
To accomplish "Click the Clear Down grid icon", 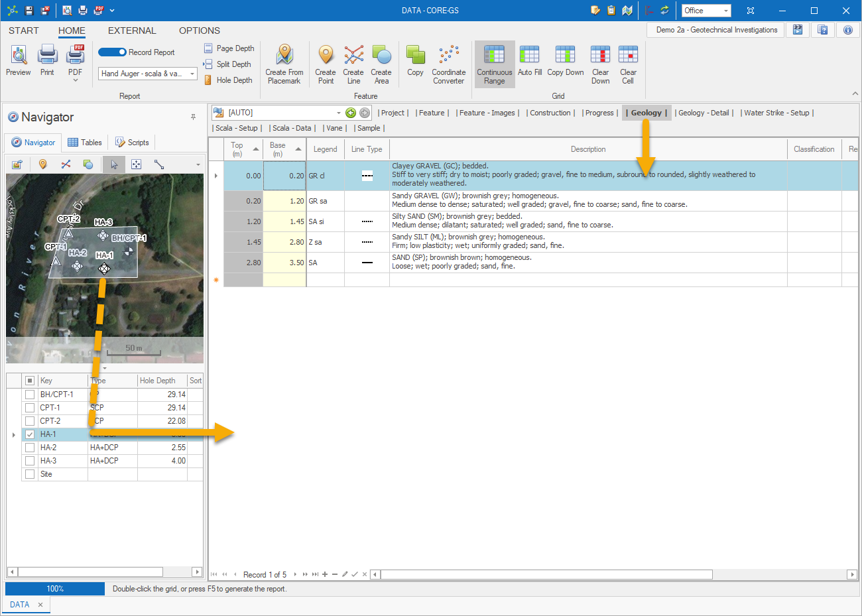I will (601, 64).
